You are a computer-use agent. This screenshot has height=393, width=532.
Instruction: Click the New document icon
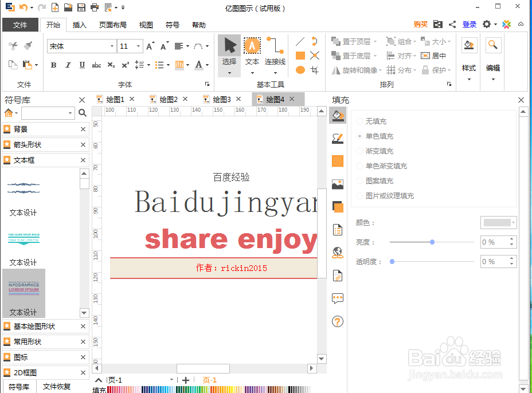click(x=54, y=7)
